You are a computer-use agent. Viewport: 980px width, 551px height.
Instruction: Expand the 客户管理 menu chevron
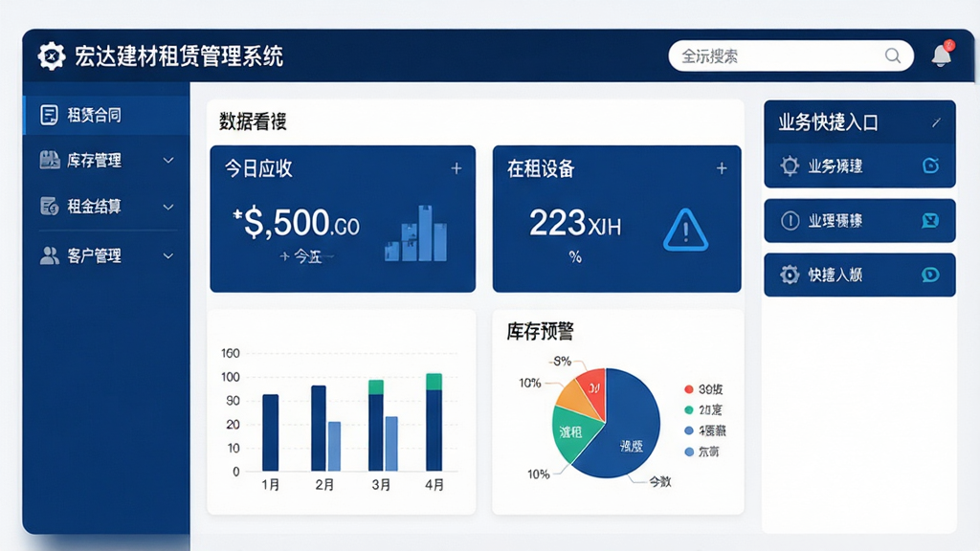pos(168,255)
